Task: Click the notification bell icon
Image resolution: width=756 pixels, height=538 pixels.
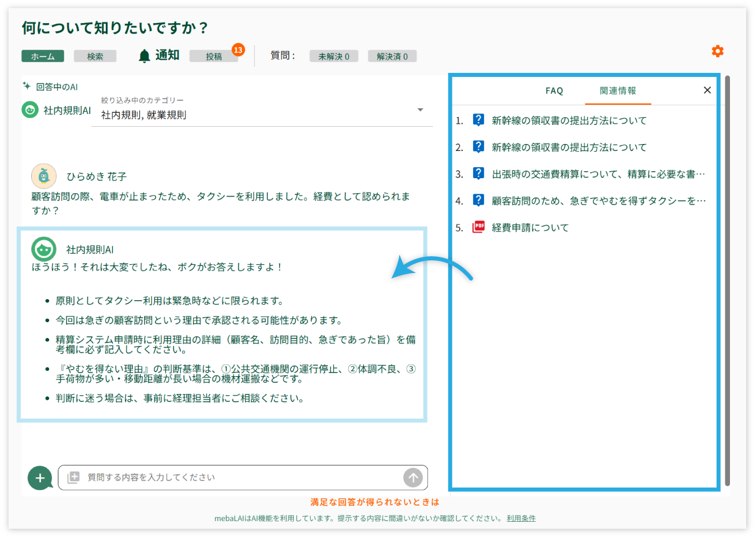Action: 144,56
